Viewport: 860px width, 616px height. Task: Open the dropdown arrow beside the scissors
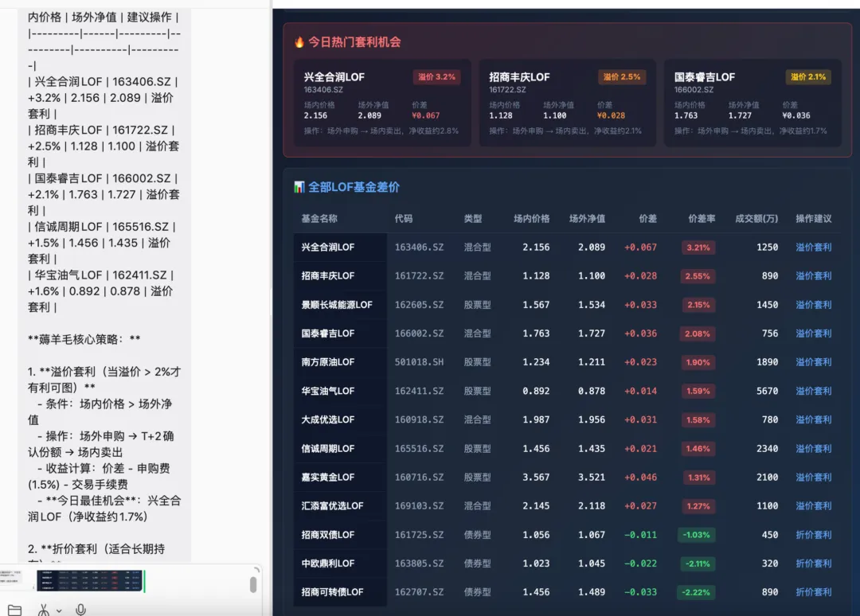click(x=60, y=610)
